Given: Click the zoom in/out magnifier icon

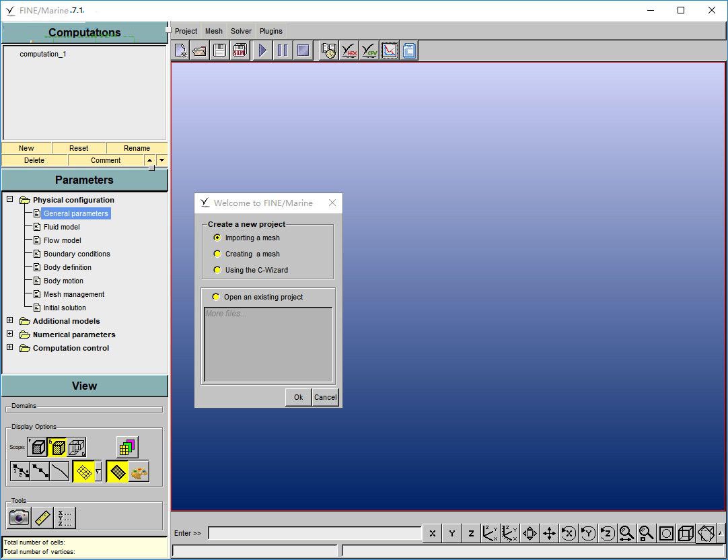Looking at the screenshot, I should (627, 533).
